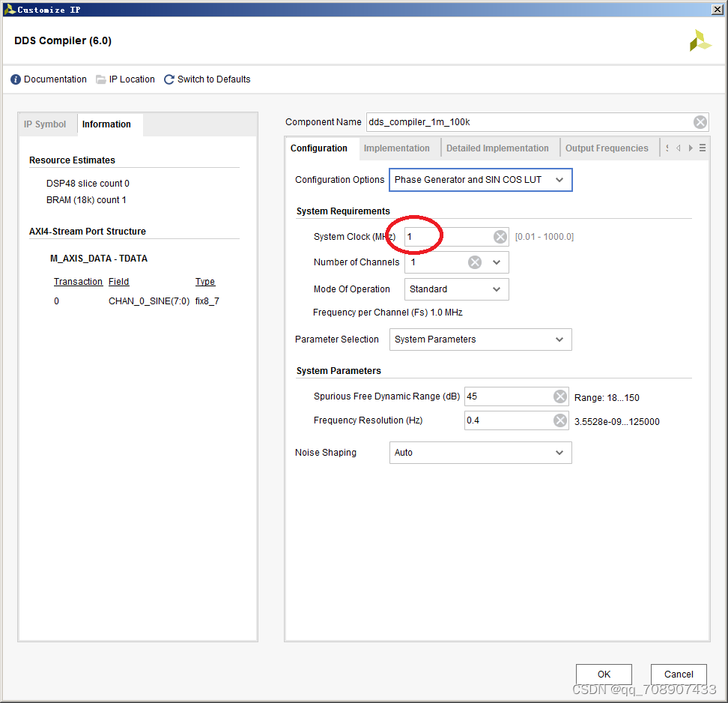Click the [0.01 - 1000.0] range hint
The height and width of the screenshot is (703, 728).
tap(545, 237)
